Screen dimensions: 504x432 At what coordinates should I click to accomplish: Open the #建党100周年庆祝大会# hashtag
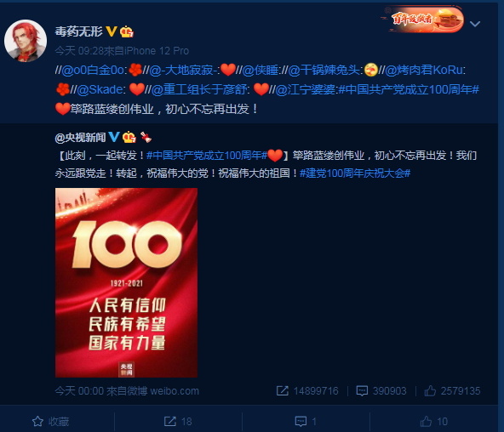click(x=355, y=173)
